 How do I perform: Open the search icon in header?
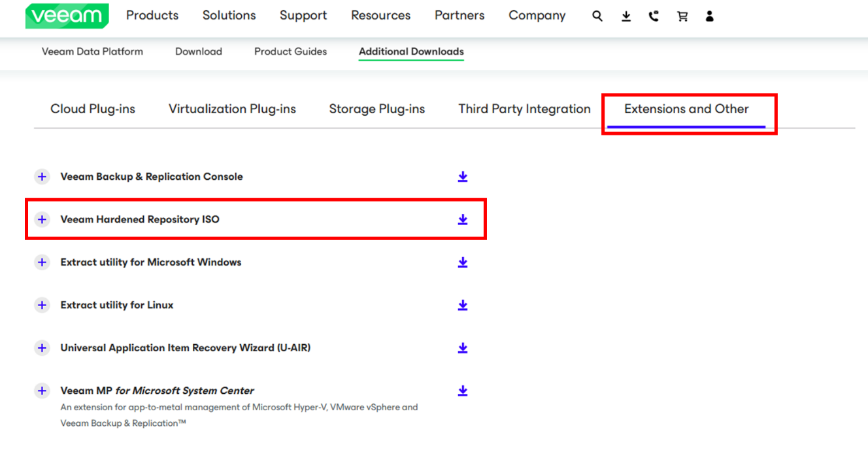[597, 16]
